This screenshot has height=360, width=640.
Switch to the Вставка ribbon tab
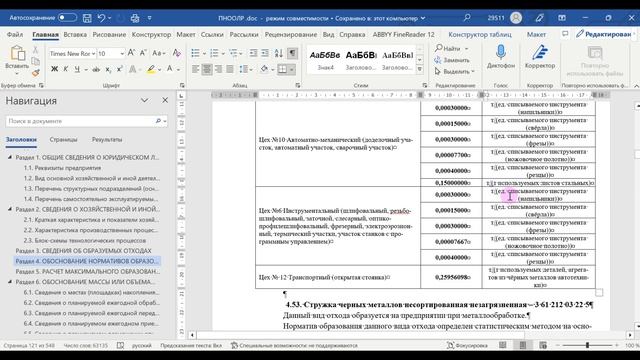75,35
